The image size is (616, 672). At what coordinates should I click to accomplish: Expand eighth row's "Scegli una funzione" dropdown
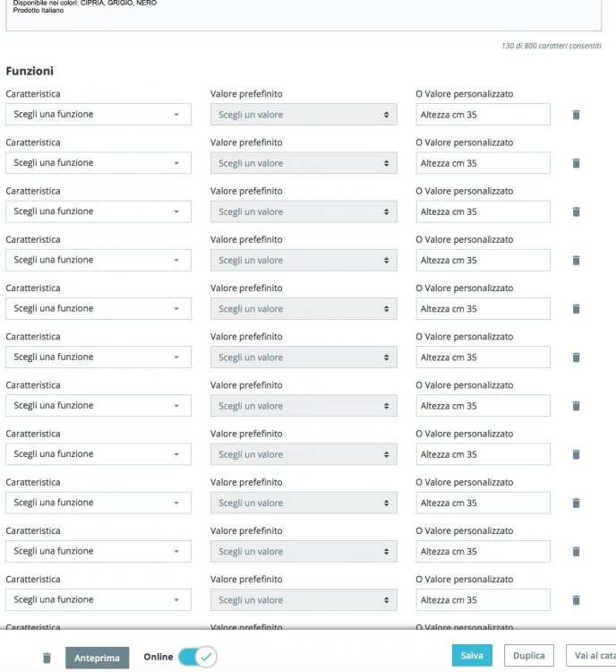98,454
